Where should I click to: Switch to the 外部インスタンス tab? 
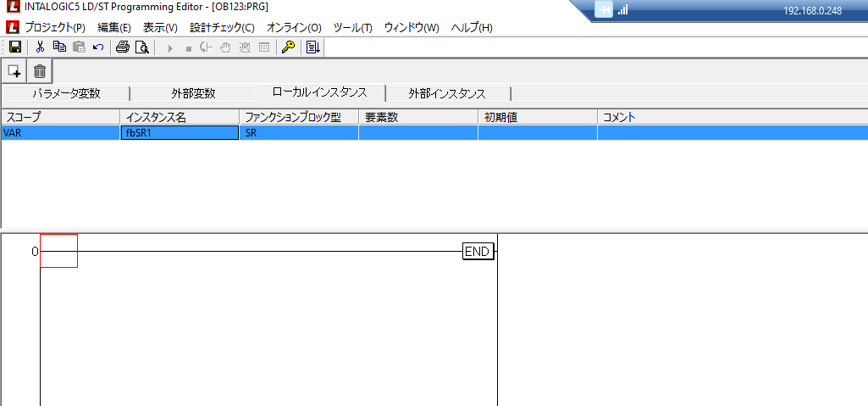point(447,93)
